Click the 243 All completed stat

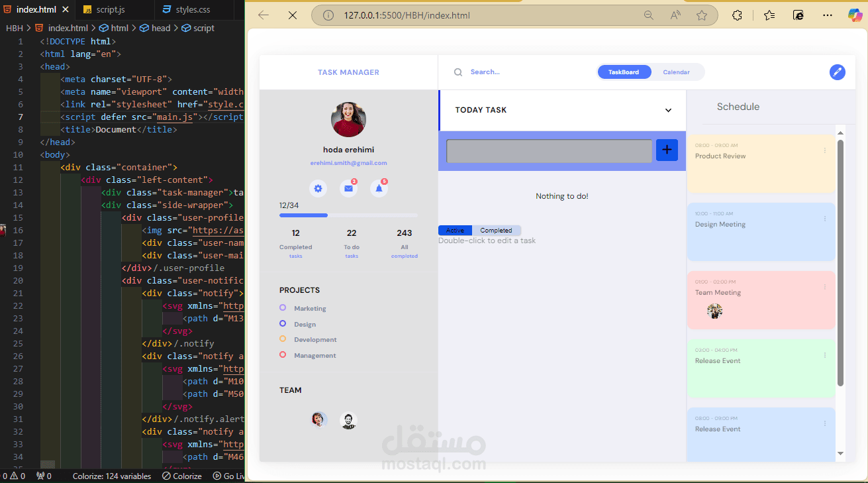coord(404,243)
